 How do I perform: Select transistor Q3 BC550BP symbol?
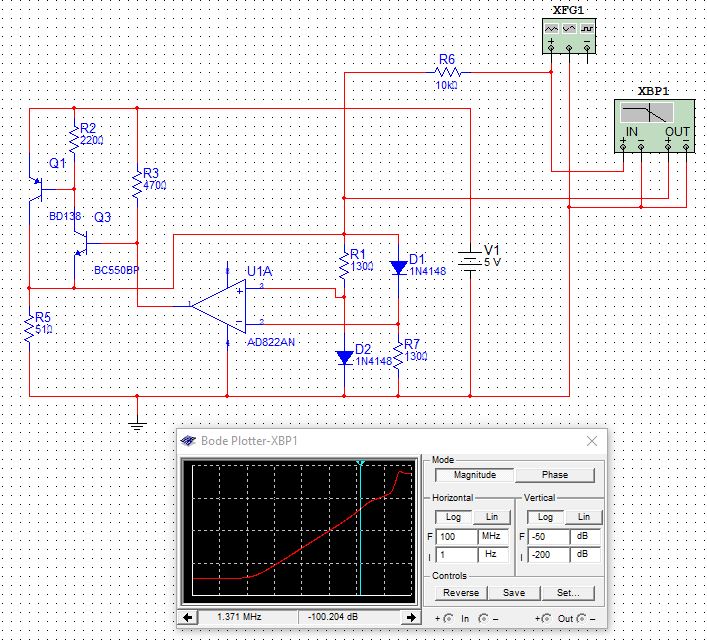pyautogui.click(x=81, y=243)
